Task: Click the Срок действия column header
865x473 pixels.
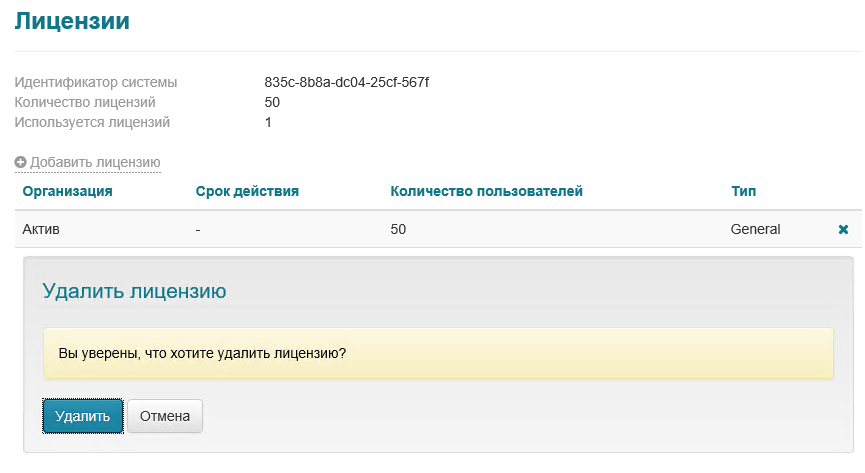Action: pyautogui.click(x=247, y=190)
